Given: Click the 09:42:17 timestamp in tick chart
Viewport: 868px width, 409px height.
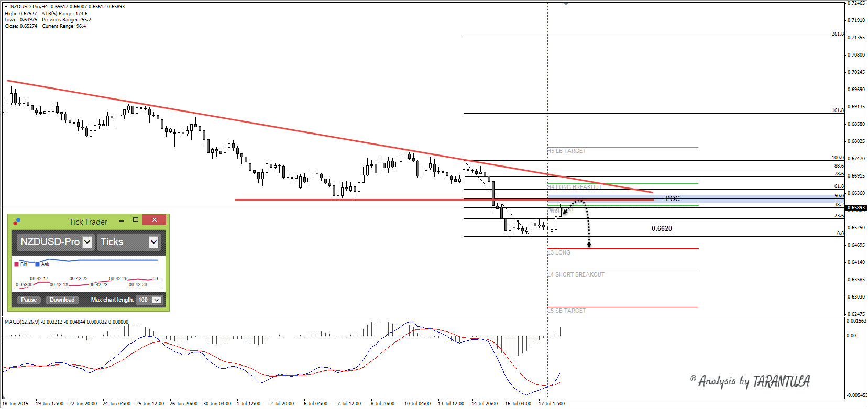Looking at the screenshot, I should (x=39, y=279).
